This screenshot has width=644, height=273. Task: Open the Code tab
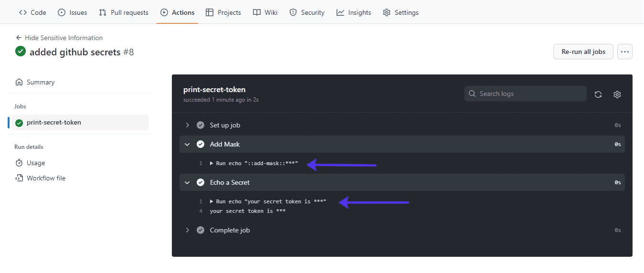click(32, 12)
